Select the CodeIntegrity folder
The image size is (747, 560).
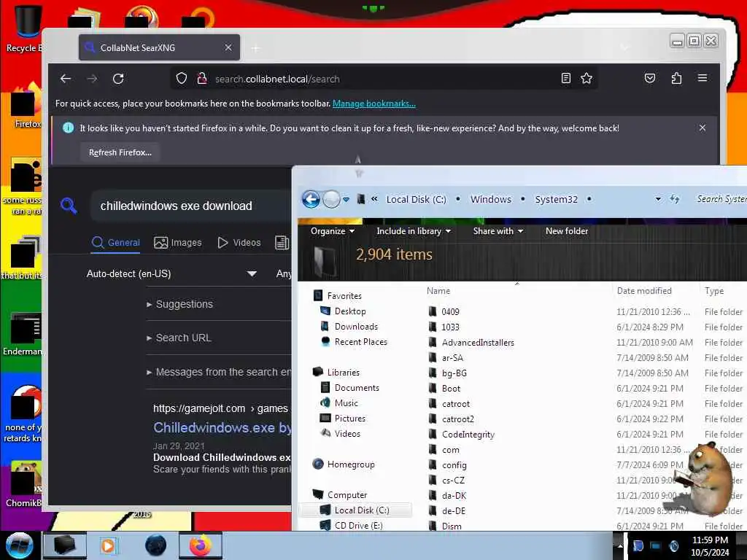(x=468, y=435)
